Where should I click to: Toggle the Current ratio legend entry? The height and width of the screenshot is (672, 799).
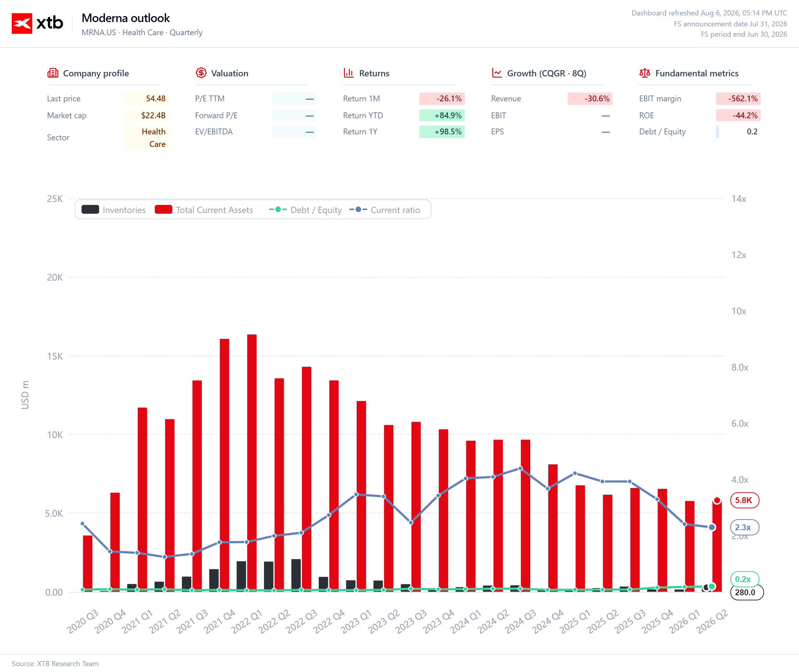point(385,210)
